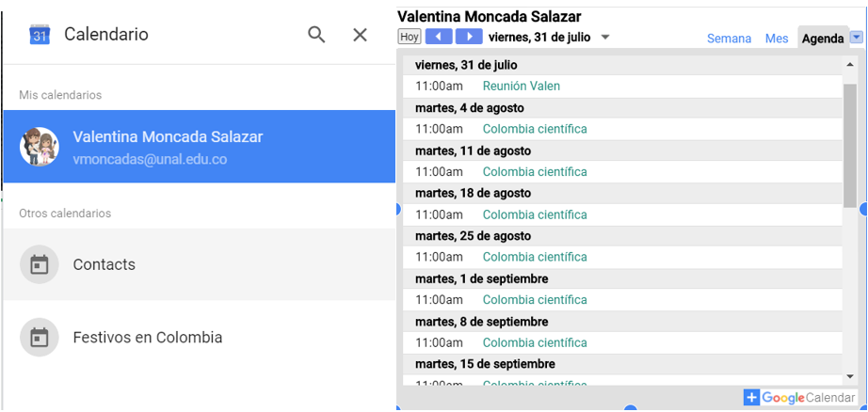Click the Google Calendar logo icon
This screenshot has height=412, width=868.
pos(39,35)
